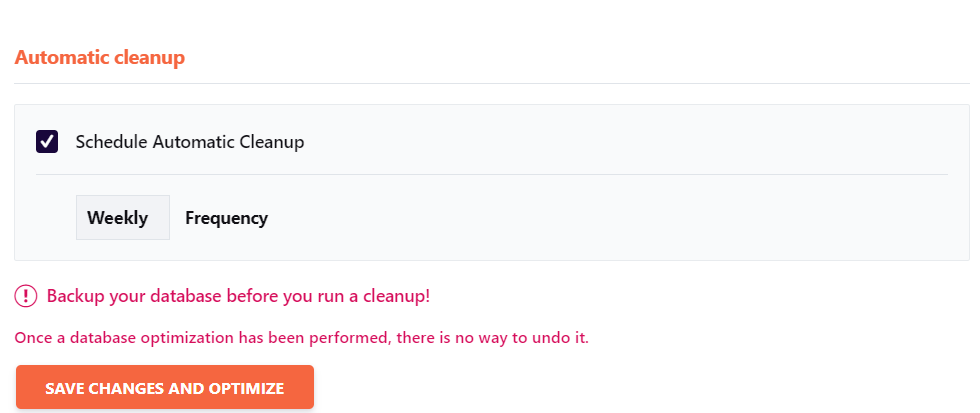
Task: Select the Automatic cleanup section heading
Action: tap(99, 57)
